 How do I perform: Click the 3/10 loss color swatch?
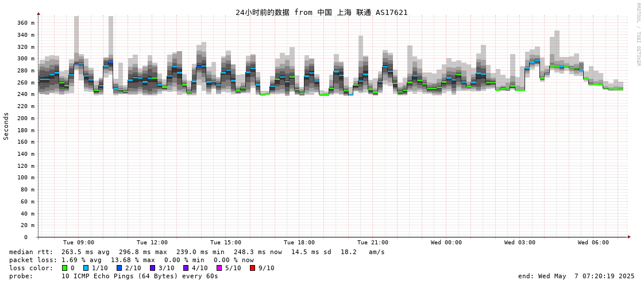tap(152, 268)
